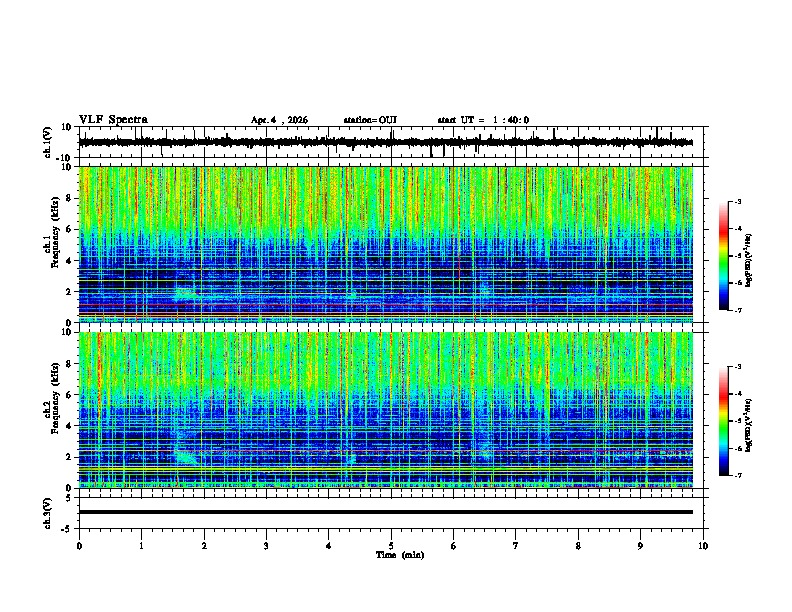
Task: Click time axis tick label "3"
Action: (266, 546)
